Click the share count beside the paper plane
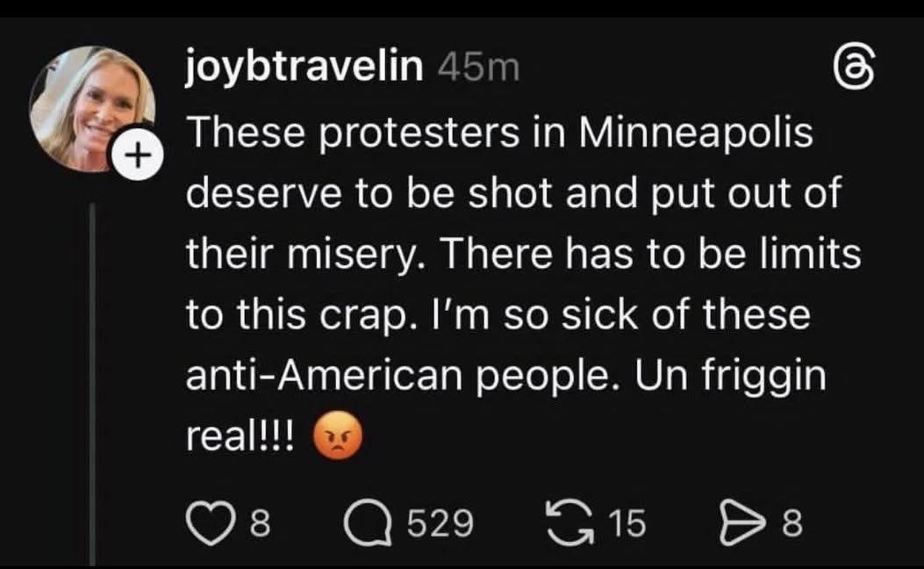This screenshot has width=924, height=569. [791, 525]
